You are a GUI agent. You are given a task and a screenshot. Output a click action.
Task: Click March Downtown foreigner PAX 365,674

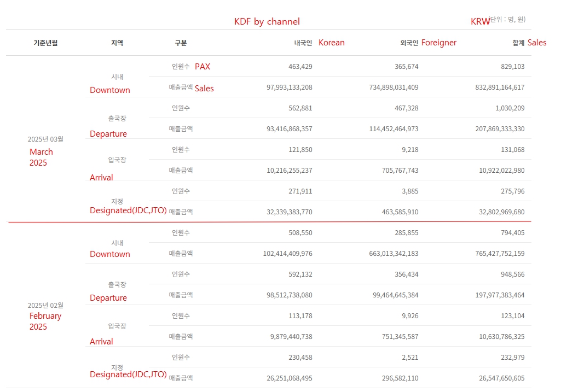click(x=407, y=67)
